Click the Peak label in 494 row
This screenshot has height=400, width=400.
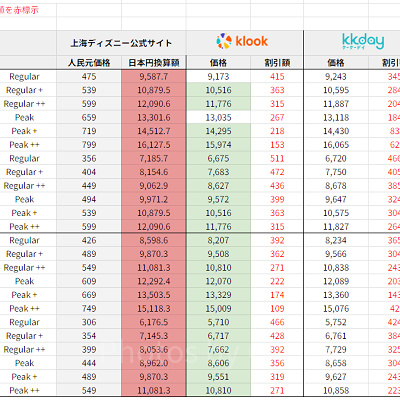pyautogui.click(x=24, y=200)
